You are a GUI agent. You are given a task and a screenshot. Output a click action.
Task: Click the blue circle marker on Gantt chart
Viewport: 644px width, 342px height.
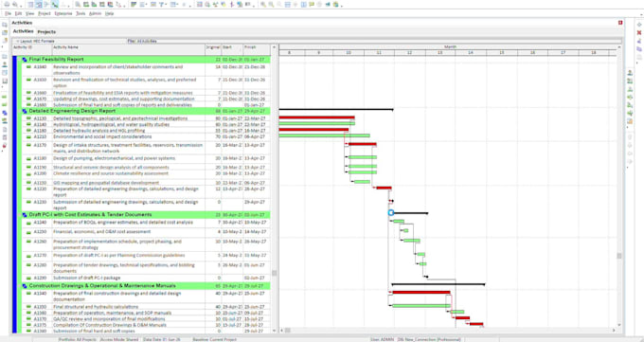391,212
